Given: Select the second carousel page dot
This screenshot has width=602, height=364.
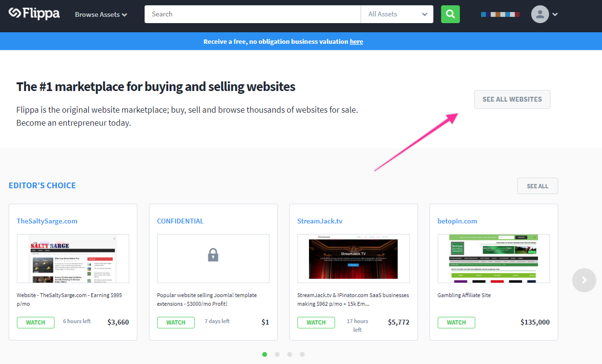Looking at the screenshot, I should click(x=277, y=354).
